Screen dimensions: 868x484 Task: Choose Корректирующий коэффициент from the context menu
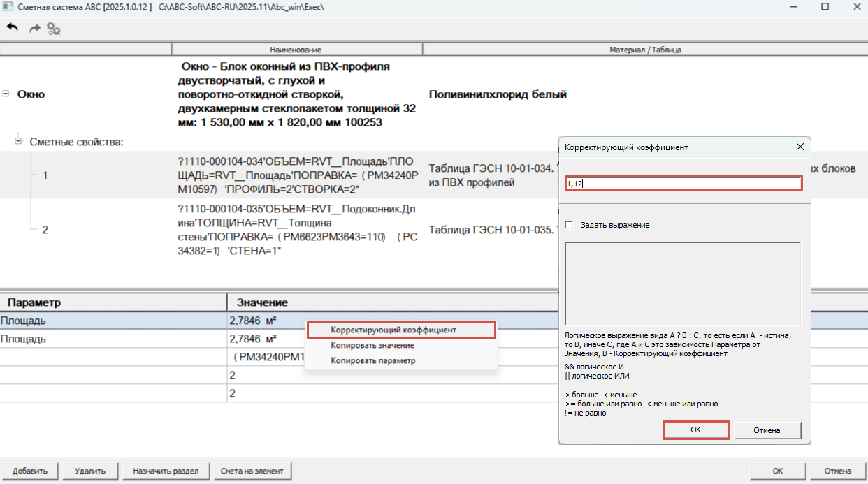(400, 329)
